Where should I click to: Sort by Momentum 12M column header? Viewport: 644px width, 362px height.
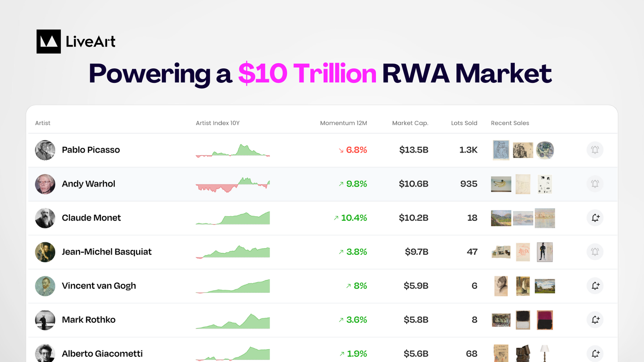(343, 123)
